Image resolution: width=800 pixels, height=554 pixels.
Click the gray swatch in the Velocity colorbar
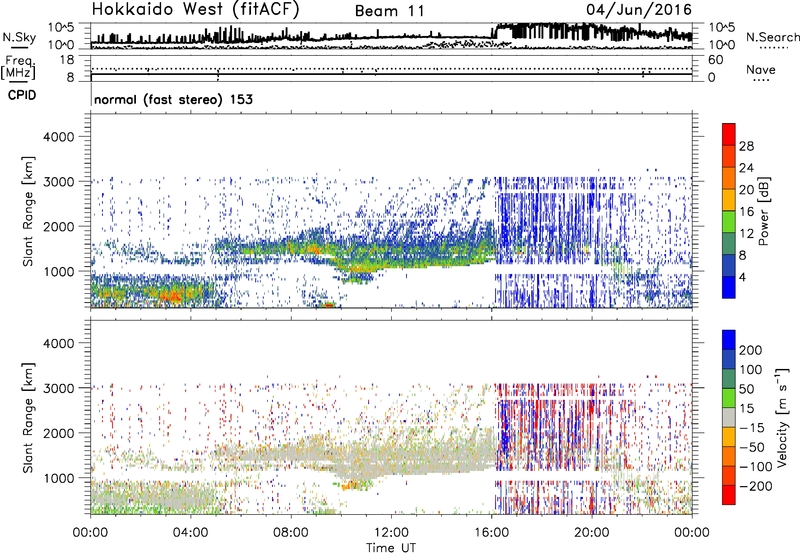click(729, 417)
